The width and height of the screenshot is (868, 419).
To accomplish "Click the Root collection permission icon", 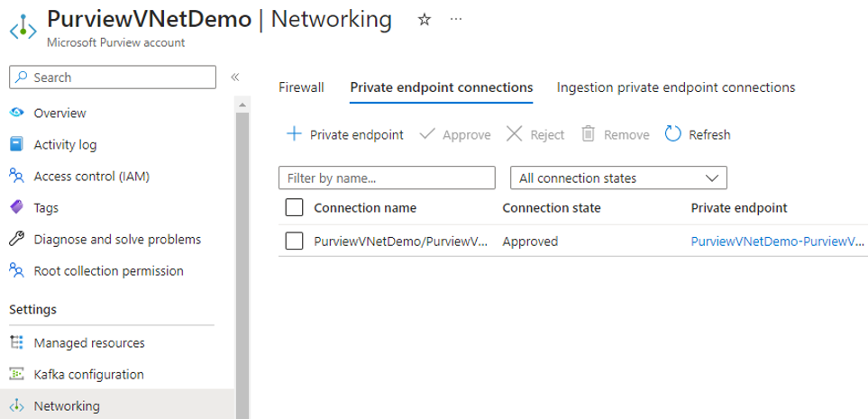I will click(16, 270).
